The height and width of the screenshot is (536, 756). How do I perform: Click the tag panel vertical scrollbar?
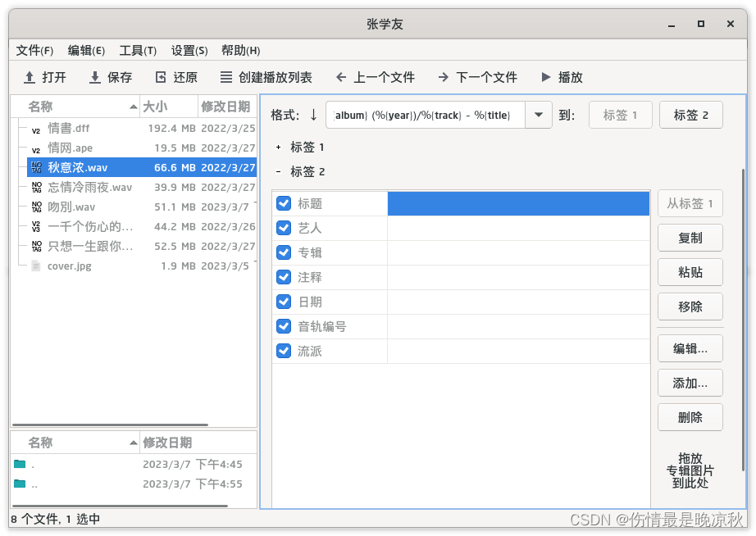click(743, 320)
